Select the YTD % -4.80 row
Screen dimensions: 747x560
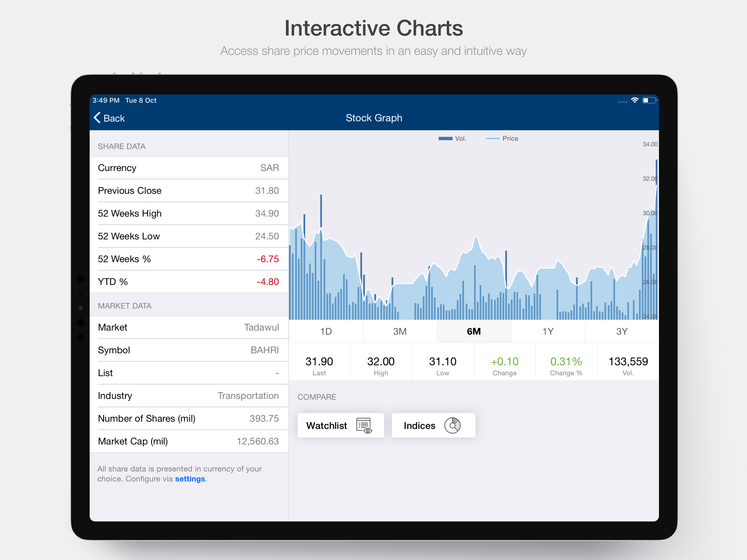coord(189,282)
